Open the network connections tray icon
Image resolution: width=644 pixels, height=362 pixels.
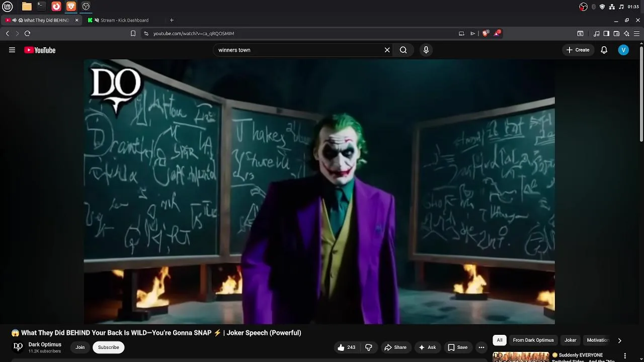tap(612, 7)
